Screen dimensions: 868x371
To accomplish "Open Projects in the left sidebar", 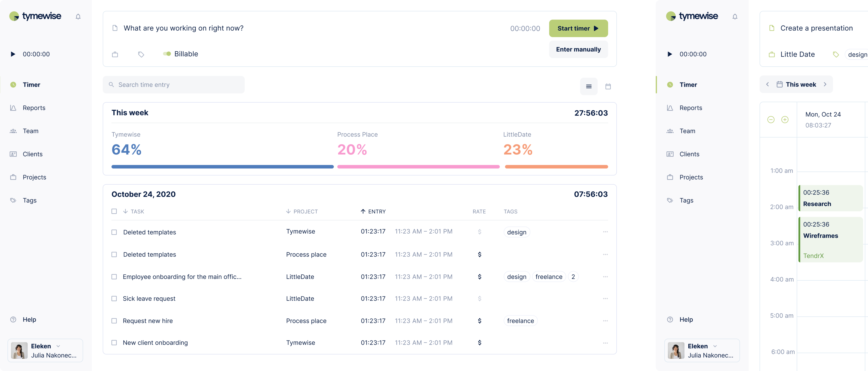I will click(34, 177).
